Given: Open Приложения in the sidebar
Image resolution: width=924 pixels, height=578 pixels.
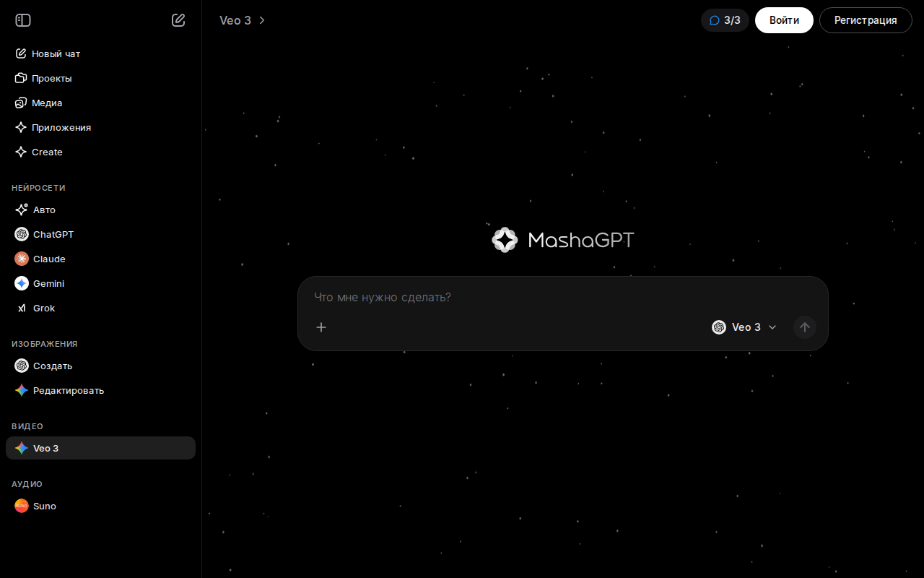Looking at the screenshot, I should 100,127.
